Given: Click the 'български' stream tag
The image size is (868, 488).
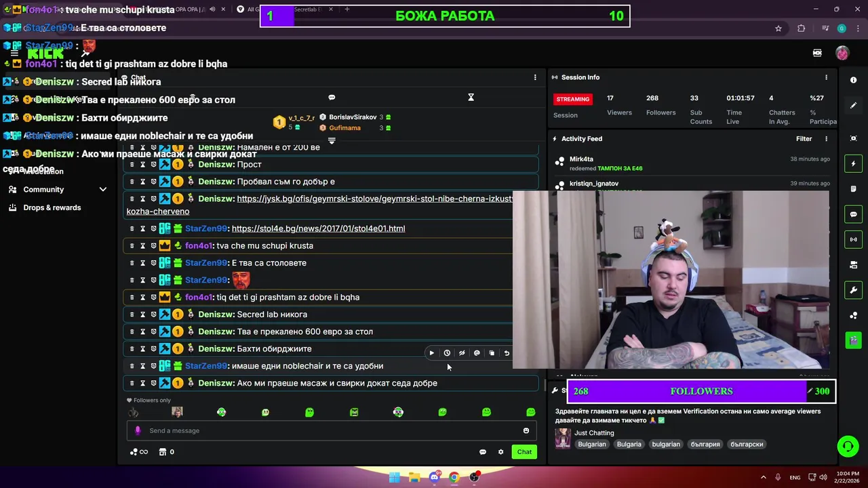Looking at the screenshot, I should [747, 445].
